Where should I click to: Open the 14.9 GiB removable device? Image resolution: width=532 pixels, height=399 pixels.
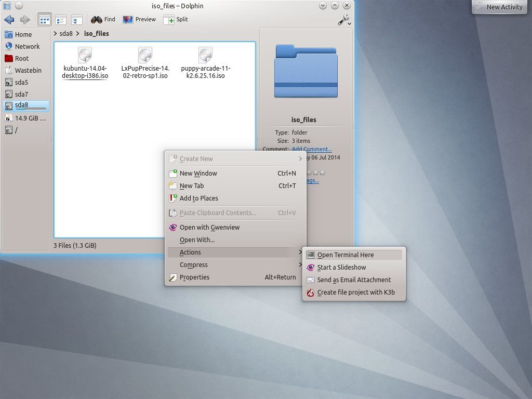pos(25,118)
